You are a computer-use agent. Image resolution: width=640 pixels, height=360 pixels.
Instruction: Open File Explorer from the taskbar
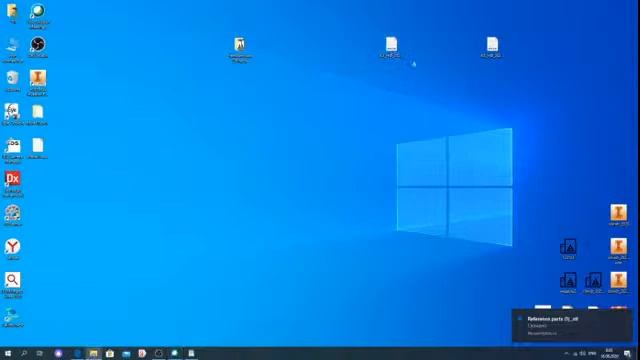(93, 353)
